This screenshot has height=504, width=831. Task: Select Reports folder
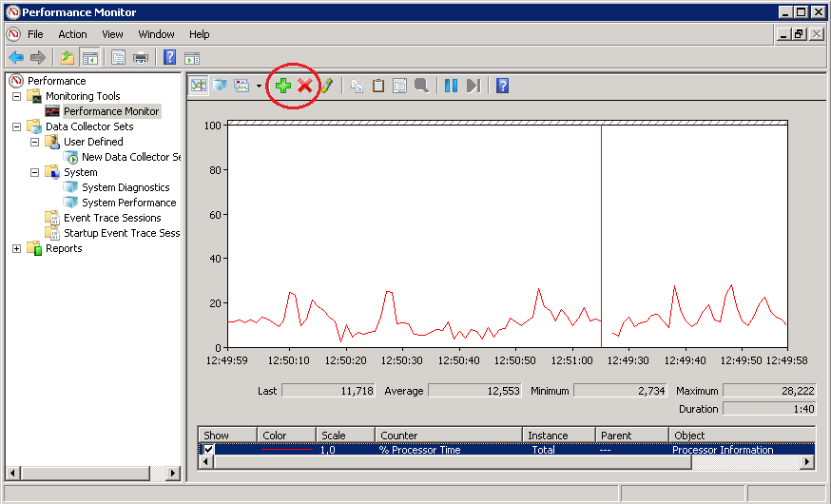[x=64, y=248]
